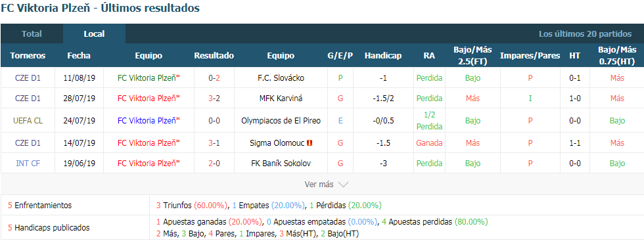Click the red card icon beside Sigma Olomouc

[310, 143]
